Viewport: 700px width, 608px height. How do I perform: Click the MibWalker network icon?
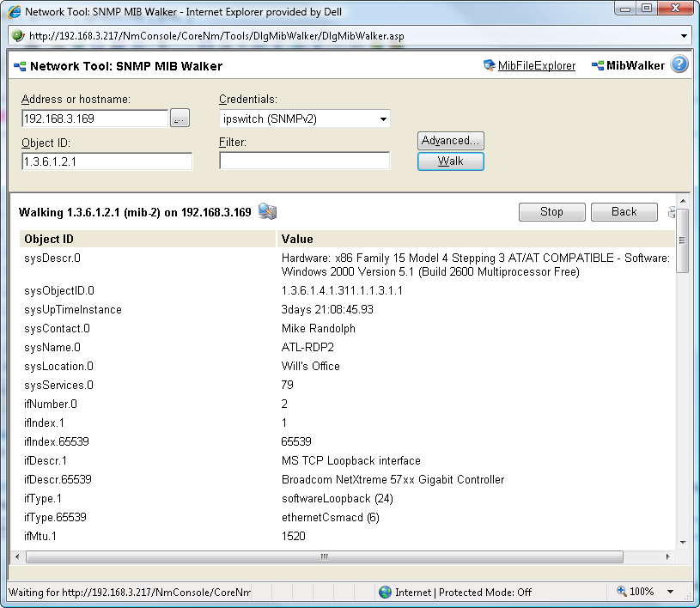[599, 66]
